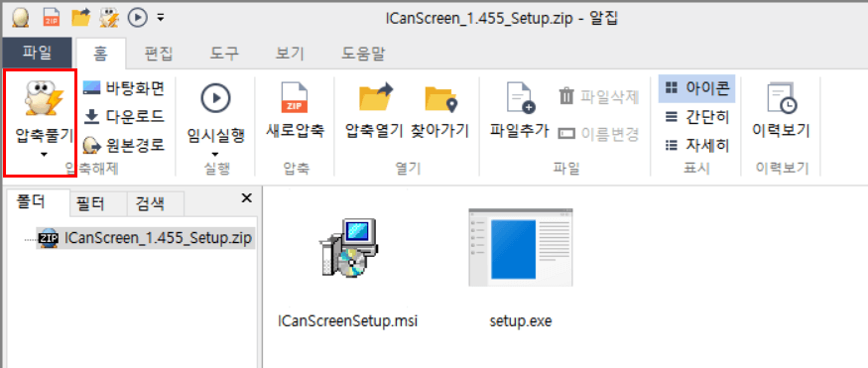Select the setup.exe file thumbnail
The height and width of the screenshot is (368, 868).
click(x=521, y=247)
